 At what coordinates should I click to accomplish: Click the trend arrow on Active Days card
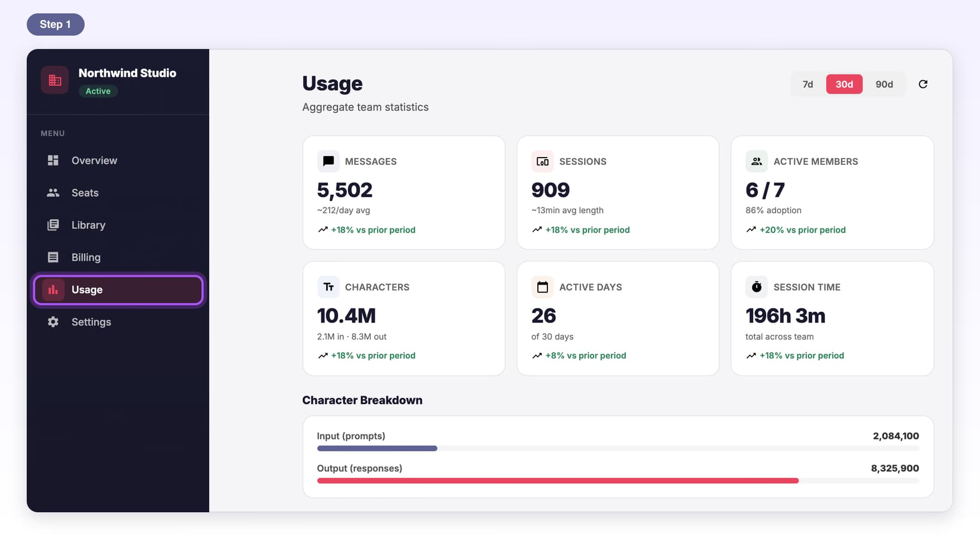pyautogui.click(x=537, y=356)
